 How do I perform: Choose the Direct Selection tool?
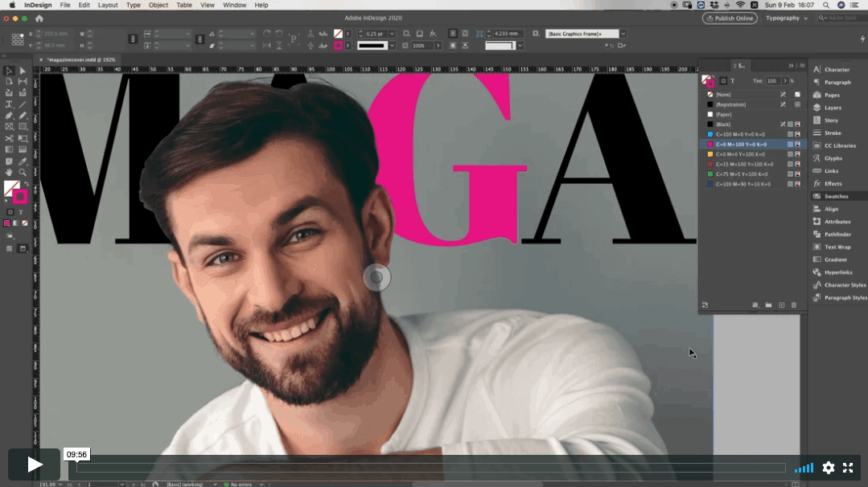[23, 71]
